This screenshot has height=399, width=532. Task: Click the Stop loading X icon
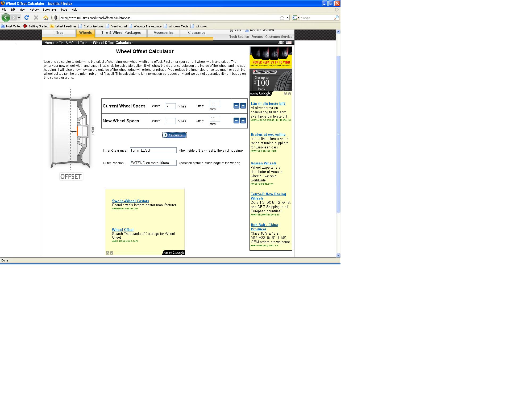(x=36, y=18)
